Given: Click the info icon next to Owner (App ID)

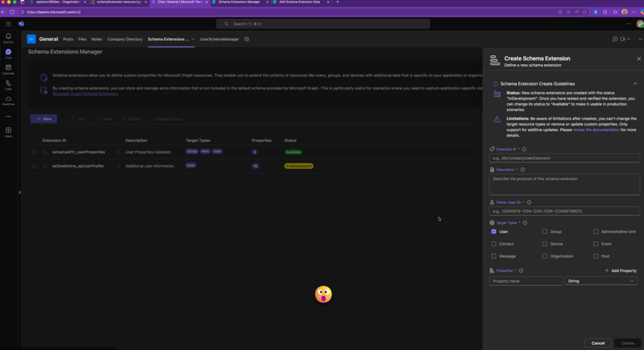Looking at the screenshot, I should pyautogui.click(x=529, y=202).
